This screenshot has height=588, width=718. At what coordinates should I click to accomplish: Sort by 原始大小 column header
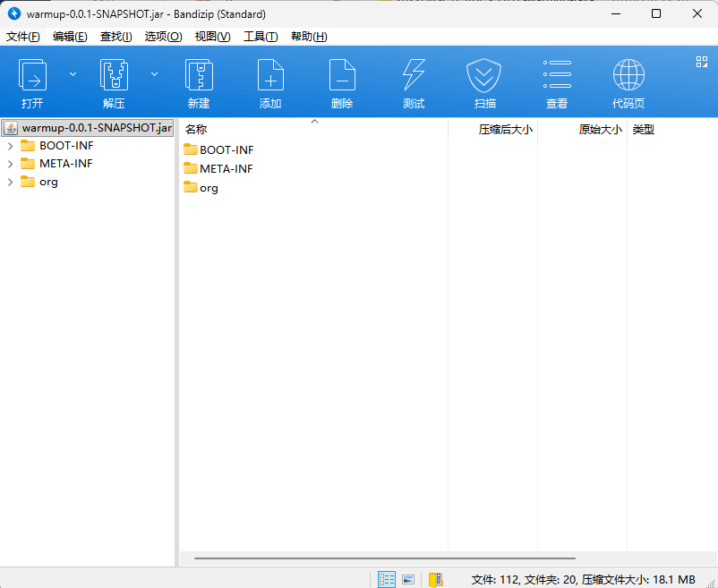click(583, 130)
